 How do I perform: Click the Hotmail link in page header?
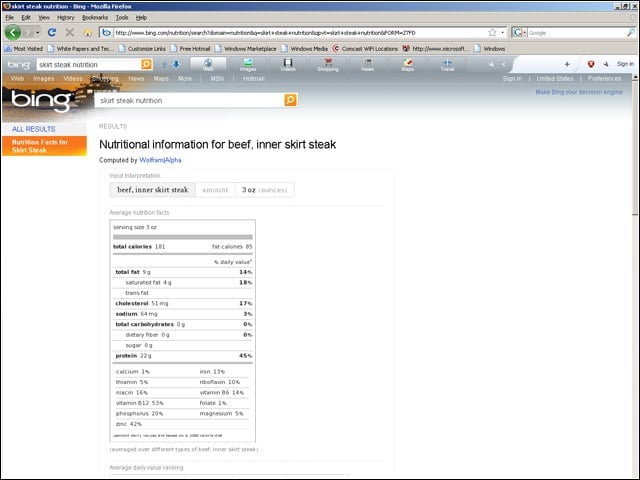[253, 78]
